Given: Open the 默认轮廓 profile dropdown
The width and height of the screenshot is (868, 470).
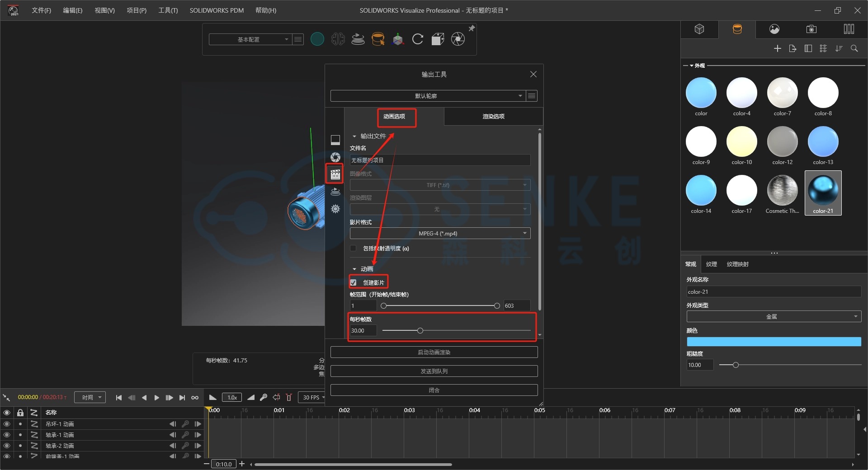Looking at the screenshot, I should click(x=427, y=96).
